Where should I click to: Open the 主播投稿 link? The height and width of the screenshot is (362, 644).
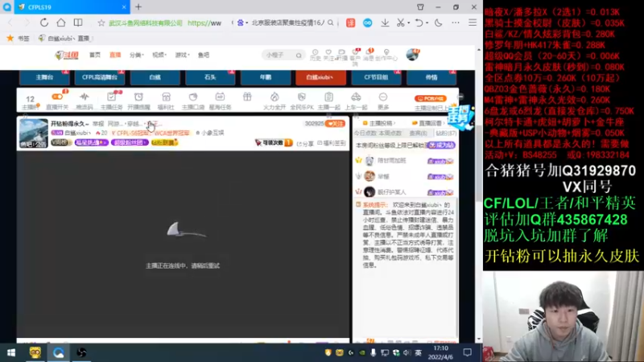coord(378,123)
